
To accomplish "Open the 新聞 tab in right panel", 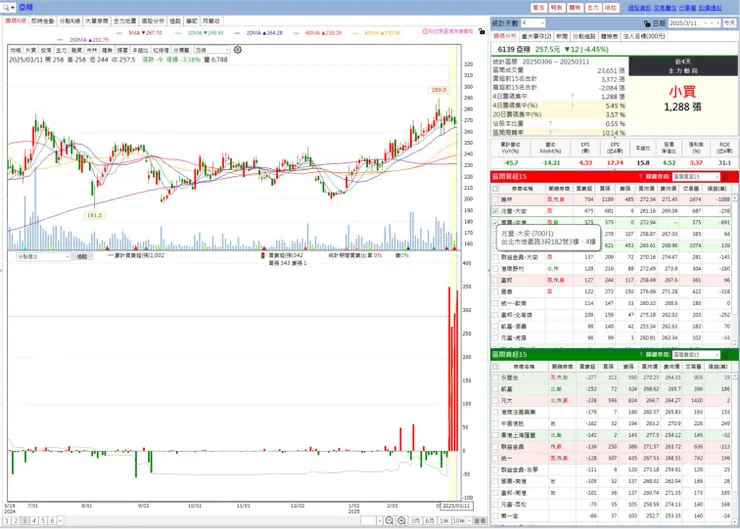I will [562, 36].
